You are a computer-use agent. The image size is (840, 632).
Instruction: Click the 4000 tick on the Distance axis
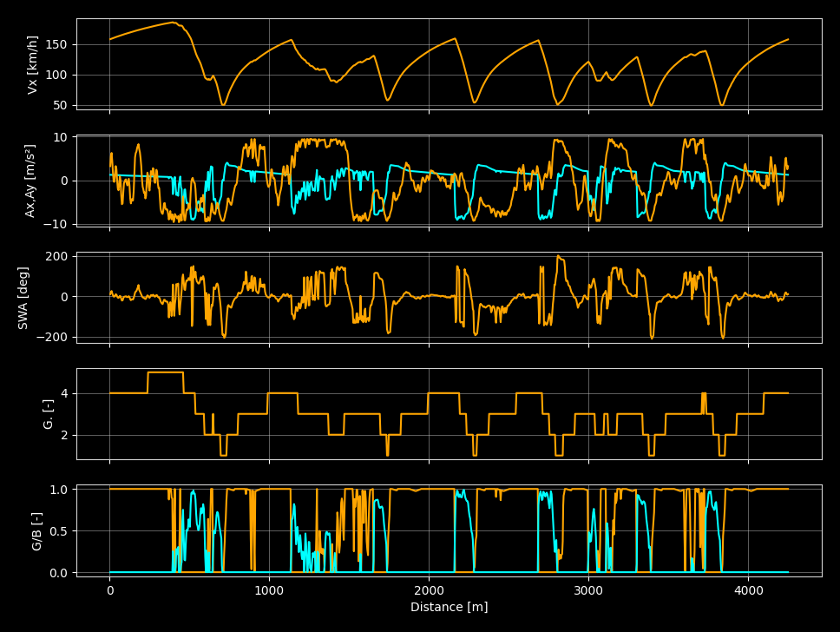[748, 590]
